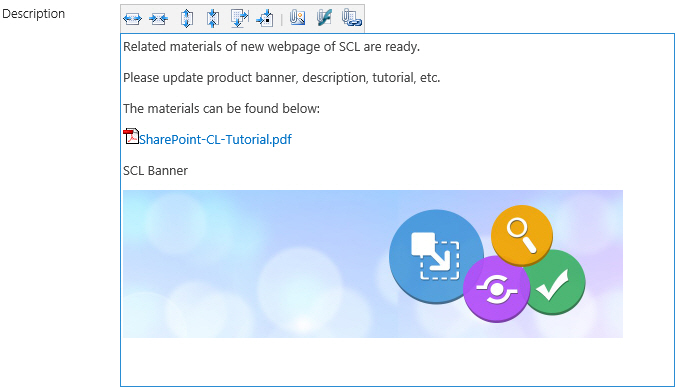
Task: Click the blue move-selection circle in banner
Action: (435, 257)
